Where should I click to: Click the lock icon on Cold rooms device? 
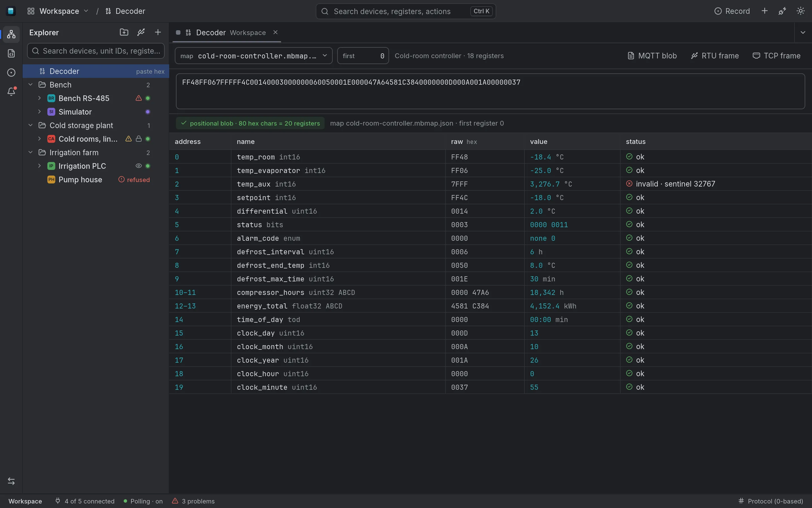pyautogui.click(x=139, y=139)
